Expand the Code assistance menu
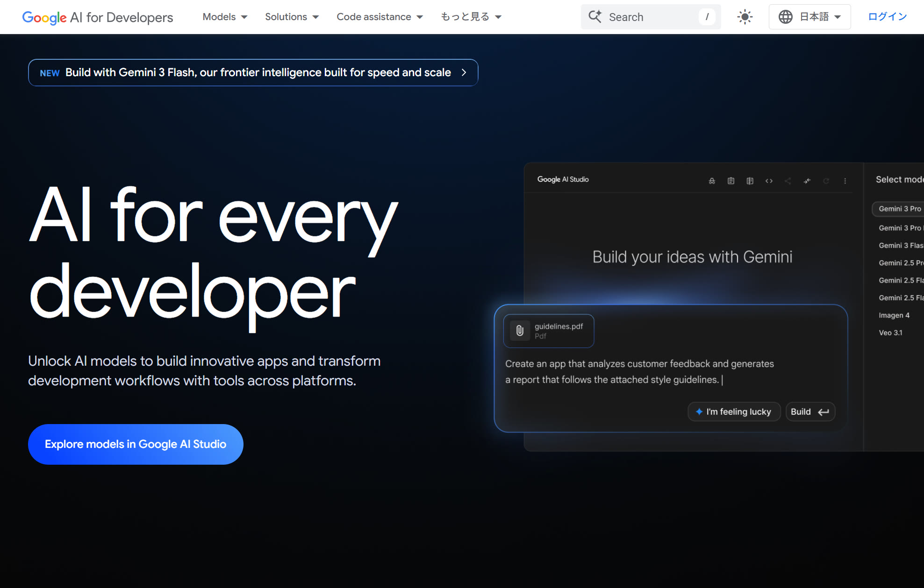This screenshot has height=588, width=924. [x=380, y=17]
